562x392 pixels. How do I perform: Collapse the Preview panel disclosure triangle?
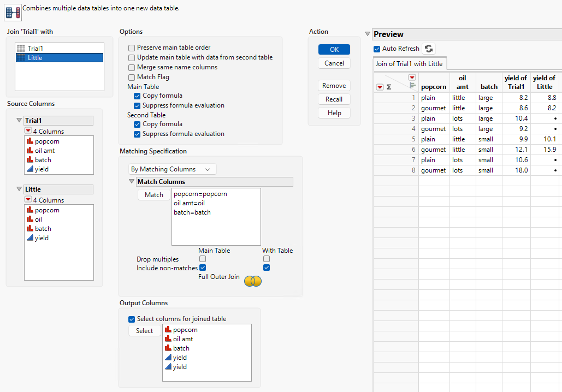(368, 34)
